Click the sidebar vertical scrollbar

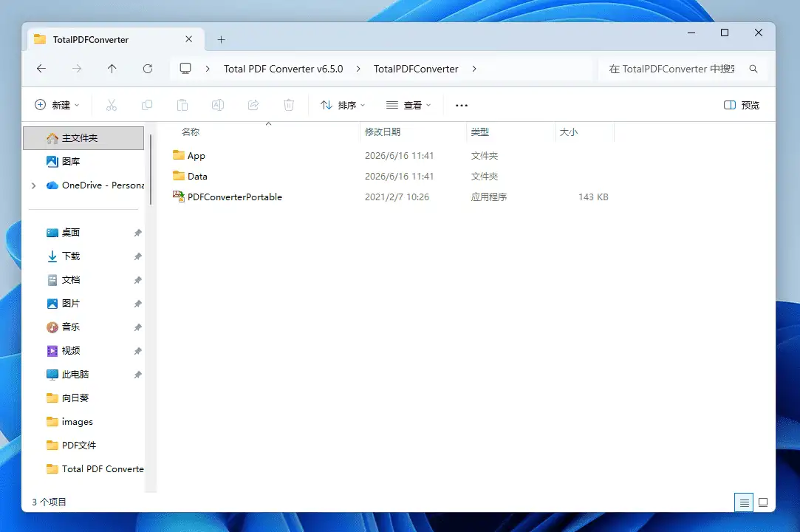151,169
